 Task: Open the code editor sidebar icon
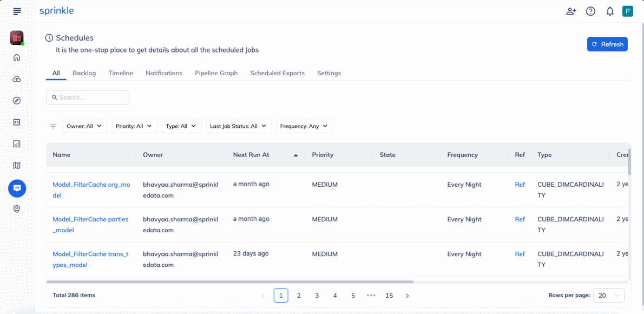point(17,122)
